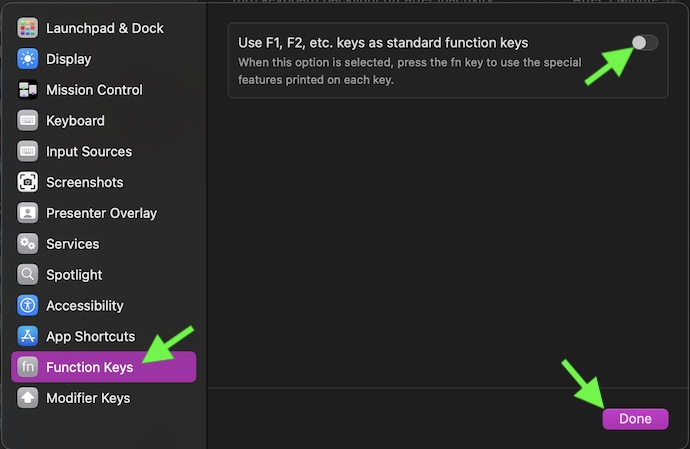Click the Services gear icon
The image size is (690, 449).
[28, 244]
